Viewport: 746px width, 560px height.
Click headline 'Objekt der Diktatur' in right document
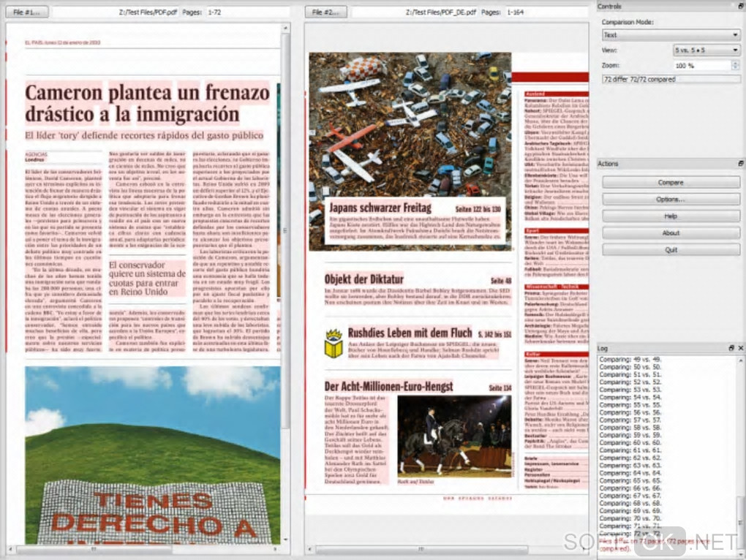(364, 279)
